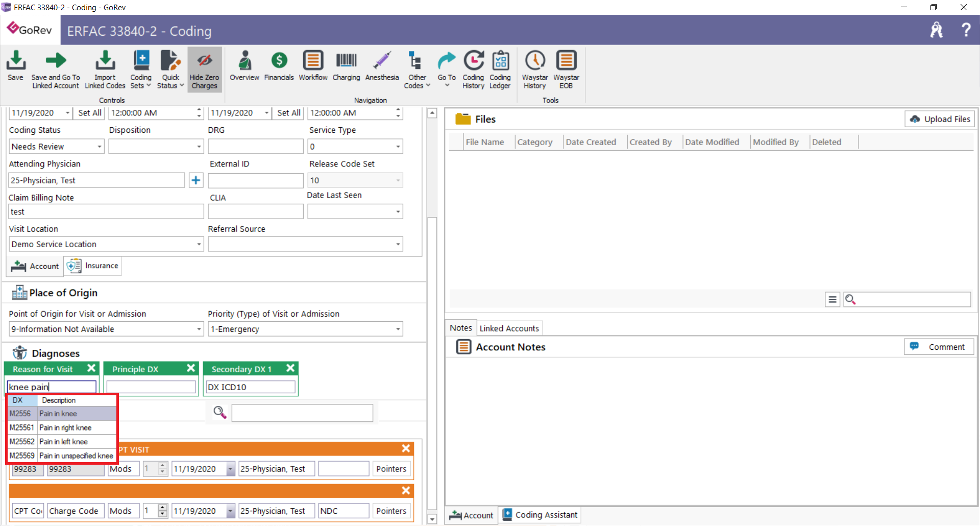The height and width of the screenshot is (526, 980).
Task: Expand the Disposition dropdown
Action: pos(199,147)
